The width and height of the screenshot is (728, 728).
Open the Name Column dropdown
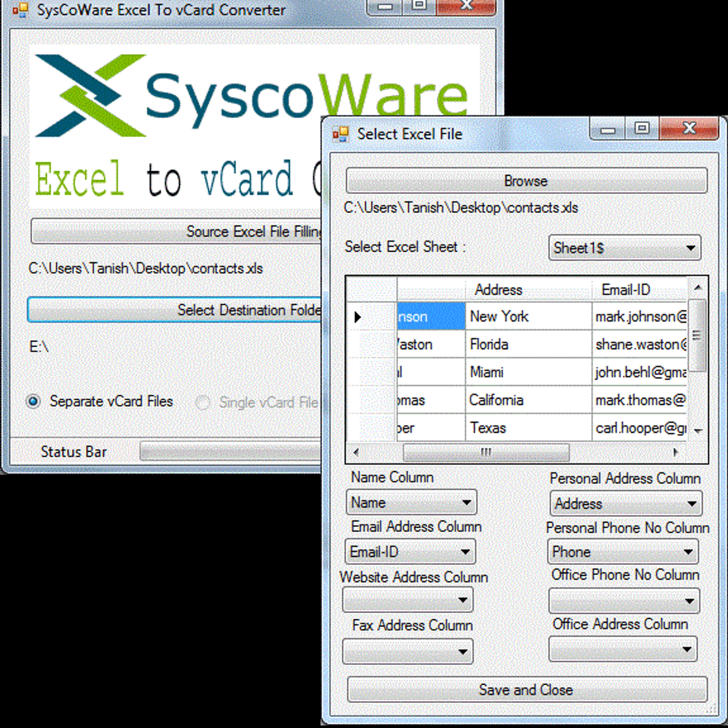(x=411, y=502)
